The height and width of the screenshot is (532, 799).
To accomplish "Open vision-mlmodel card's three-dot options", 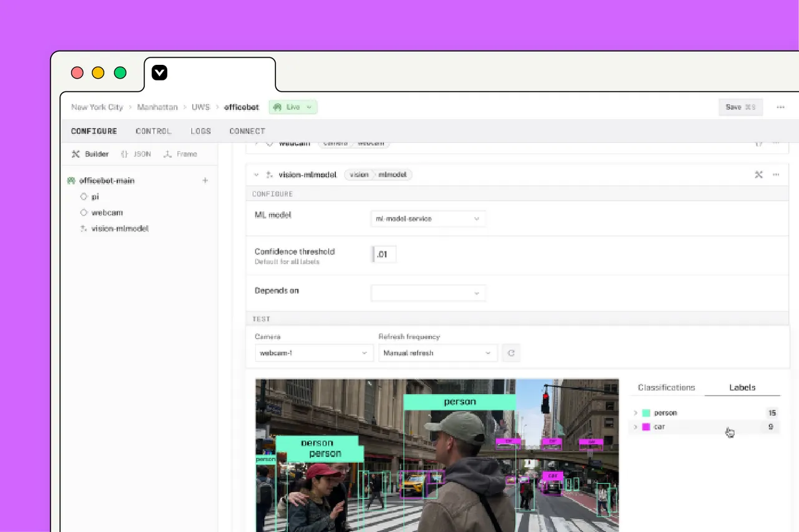I will 776,175.
